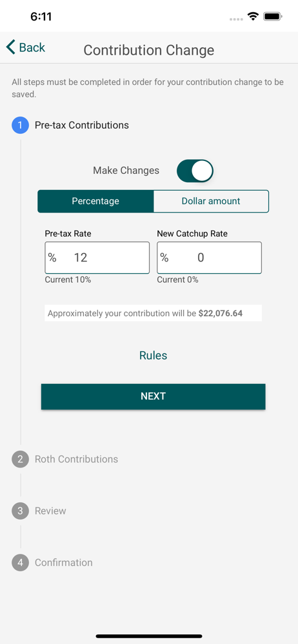The width and height of the screenshot is (298, 644).
Task: Tap the step 2 gray circle icon
Action: (x=20, y=459)
